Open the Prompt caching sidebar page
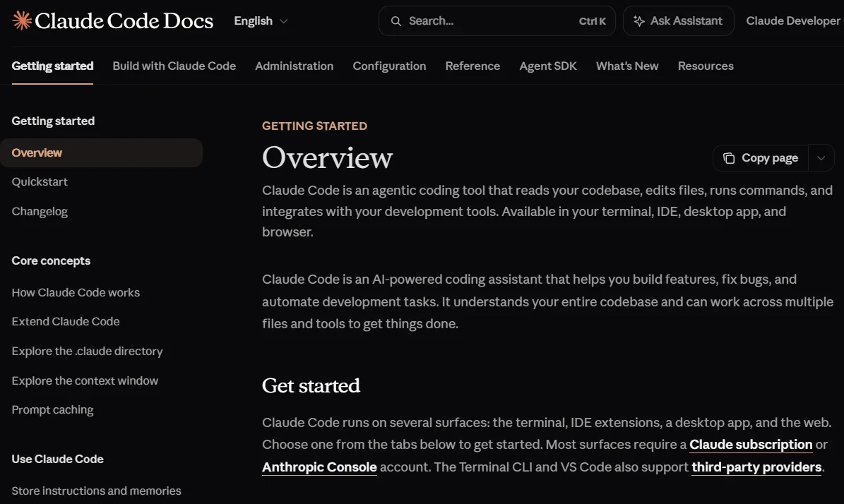This screenshot has height=504, width=844. (53, 410)
